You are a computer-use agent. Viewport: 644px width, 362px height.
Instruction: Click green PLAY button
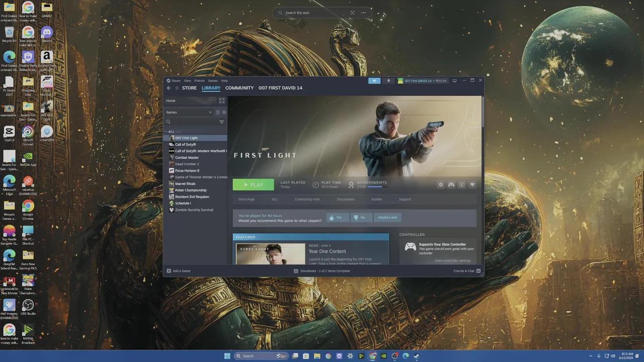(x=254, y=185)
